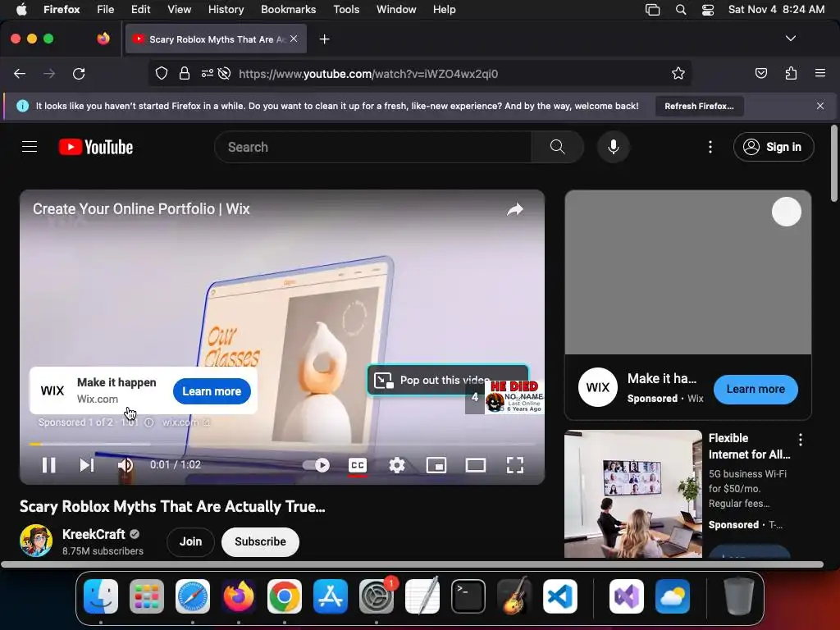Open YouTube settings three-dot menu

(710, 147)
